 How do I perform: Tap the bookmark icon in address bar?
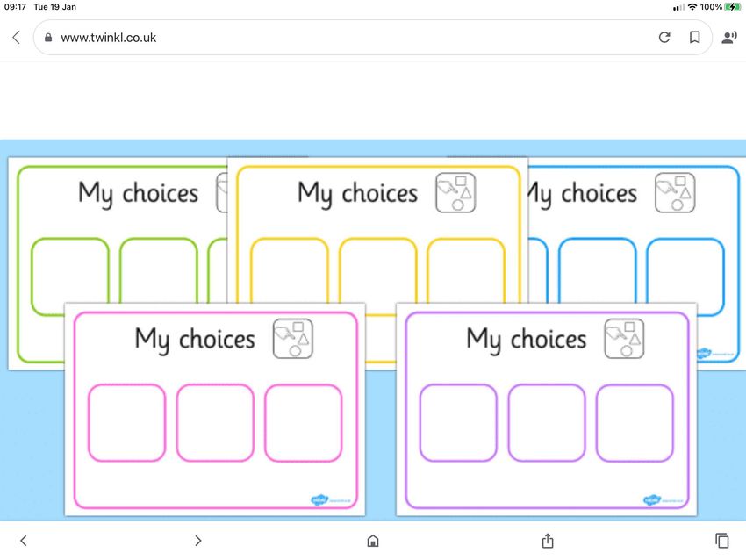pyautogui.click(x=694, y=37)
